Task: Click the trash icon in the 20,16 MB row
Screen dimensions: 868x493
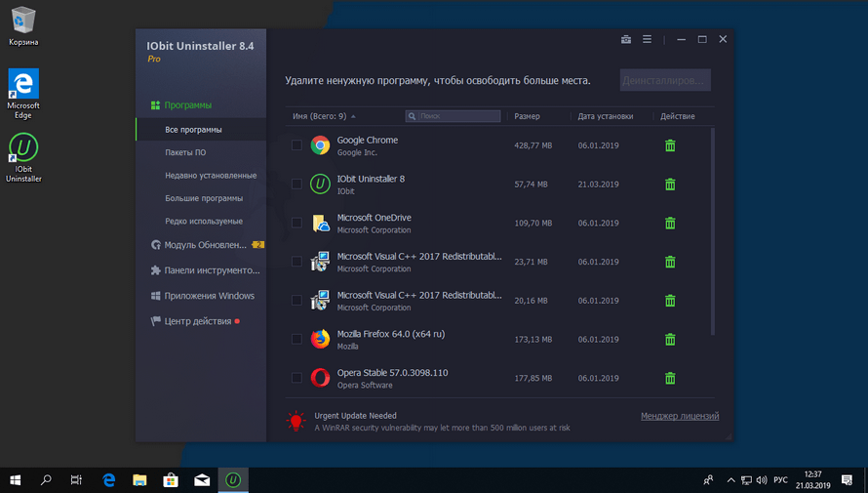Action: tap(670, 301)
